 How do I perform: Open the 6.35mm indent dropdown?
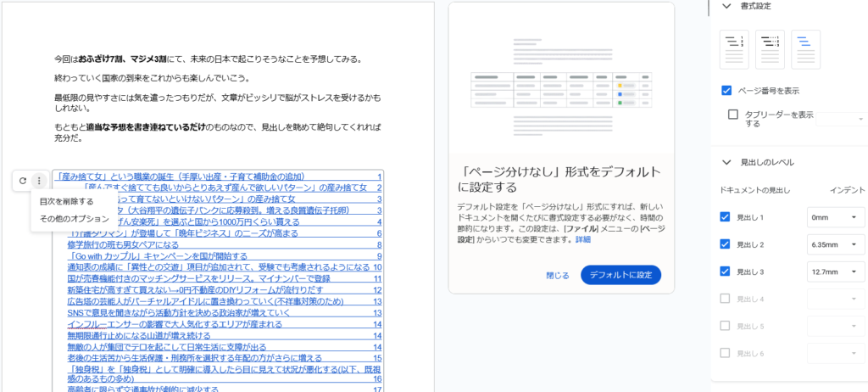tap(835, 244)
